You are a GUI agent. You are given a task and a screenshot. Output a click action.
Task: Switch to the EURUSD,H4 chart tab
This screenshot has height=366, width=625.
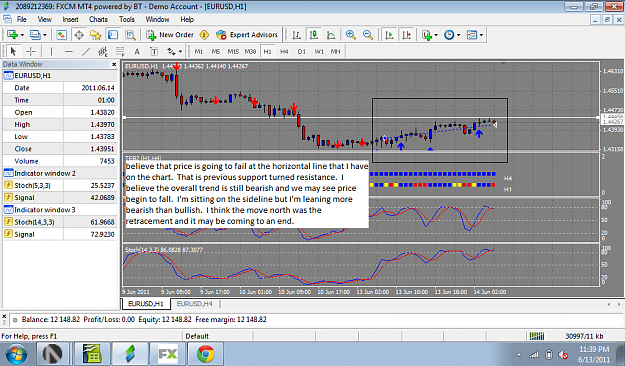195,304
